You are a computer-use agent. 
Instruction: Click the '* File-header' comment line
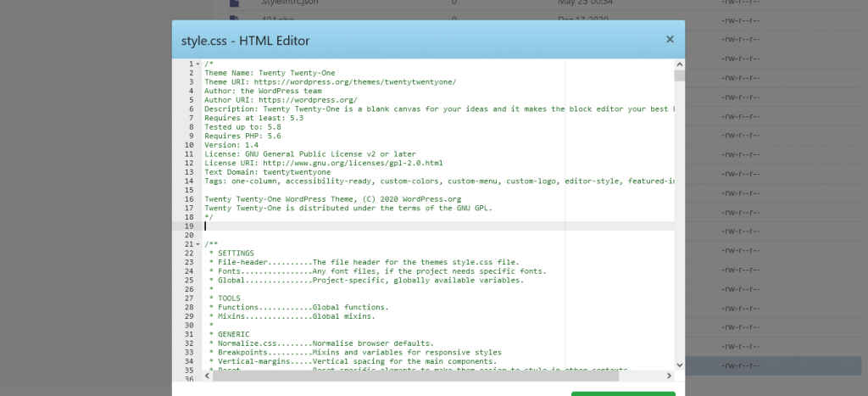tap(364, 262)
